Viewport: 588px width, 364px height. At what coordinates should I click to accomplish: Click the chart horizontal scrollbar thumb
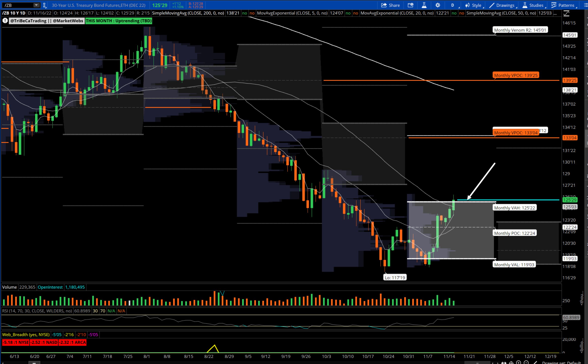[477, 363]
